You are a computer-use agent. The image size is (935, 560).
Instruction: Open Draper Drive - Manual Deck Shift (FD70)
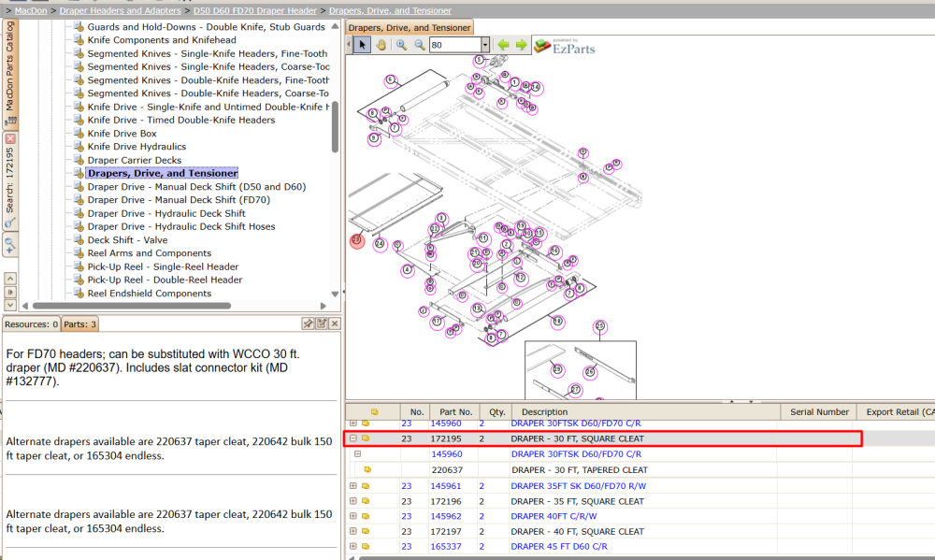179,200
